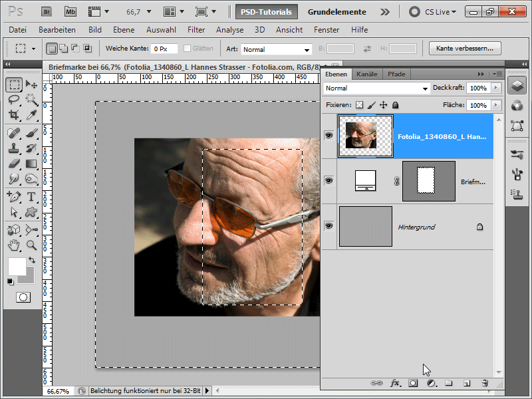Click the add layer style fx icon
532x399 pixels.
click(x=395, y=384)
